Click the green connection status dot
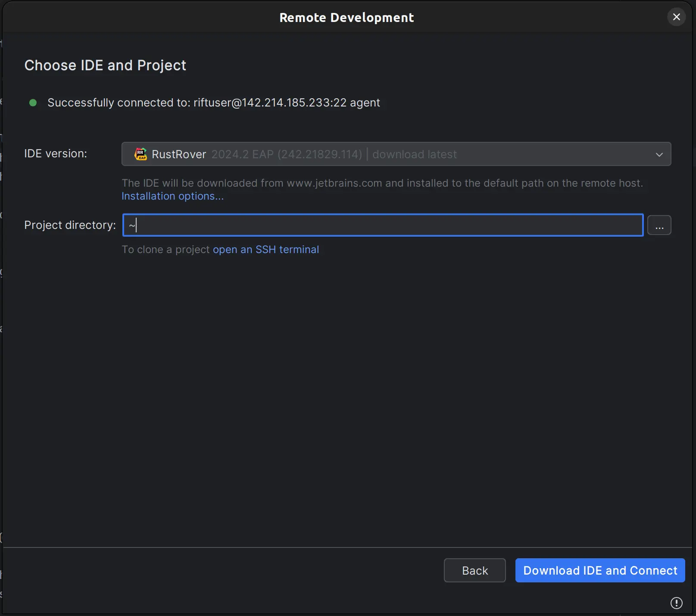Screen dimensions: 696x616 click(33, 103)
